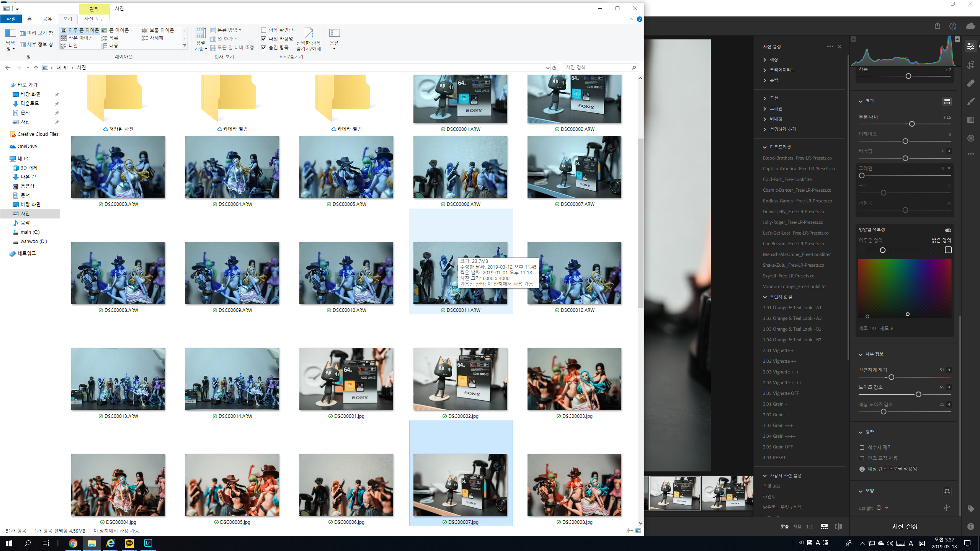Enable chromatic aberration removal checkbox
980x551 pixels.
862,447
